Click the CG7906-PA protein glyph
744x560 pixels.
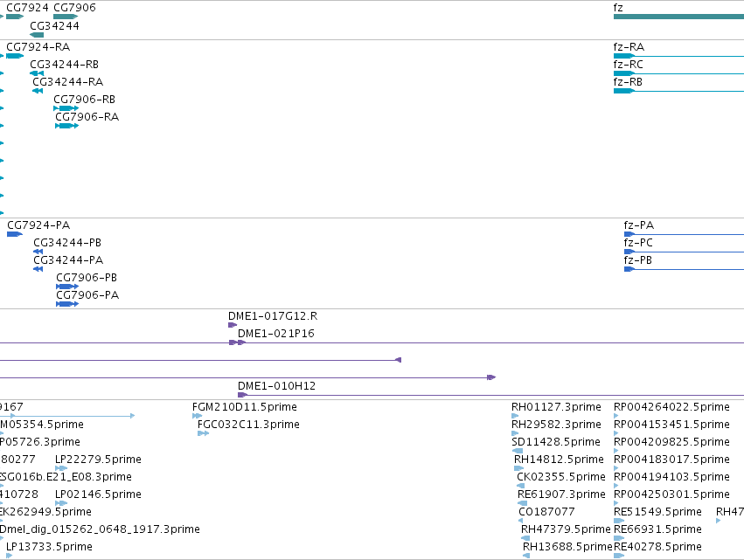tap(67, 304)
